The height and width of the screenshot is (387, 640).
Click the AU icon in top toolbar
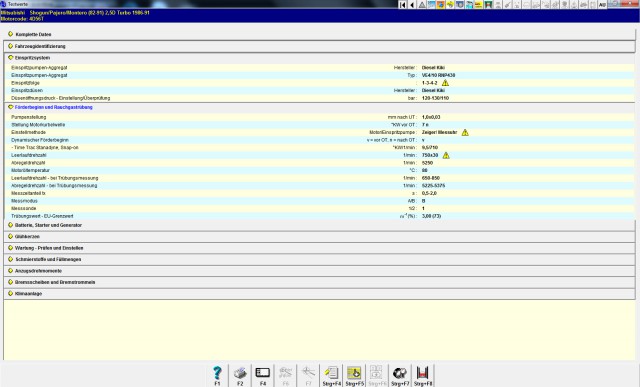click(x=602, y=4)
